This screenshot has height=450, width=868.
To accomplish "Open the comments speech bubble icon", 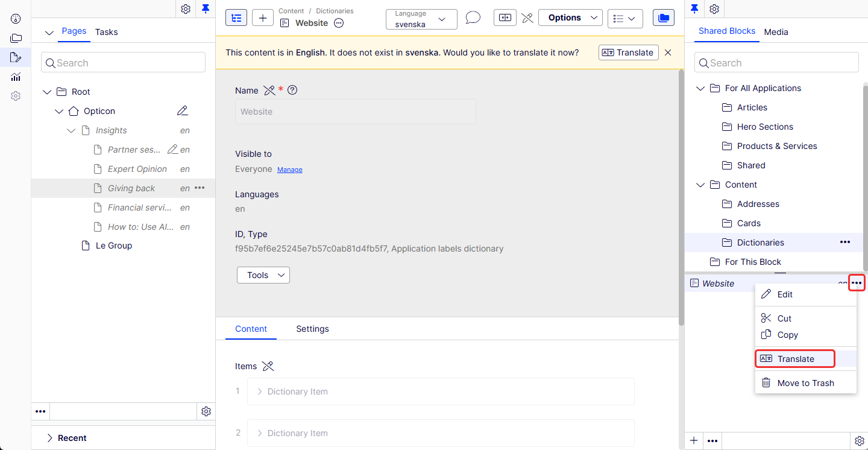I will click(473, 17).
